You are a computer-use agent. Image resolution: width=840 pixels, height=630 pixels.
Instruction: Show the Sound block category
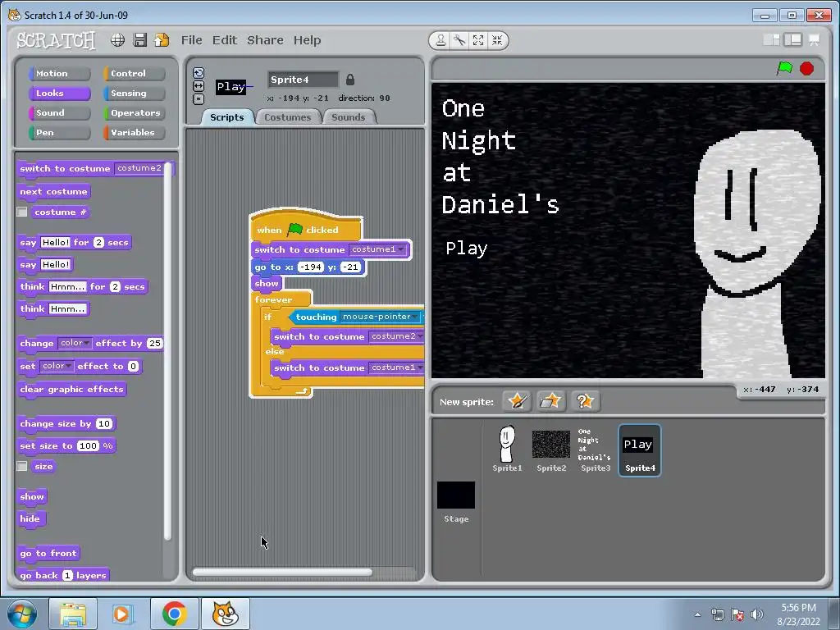coord(59,113)
